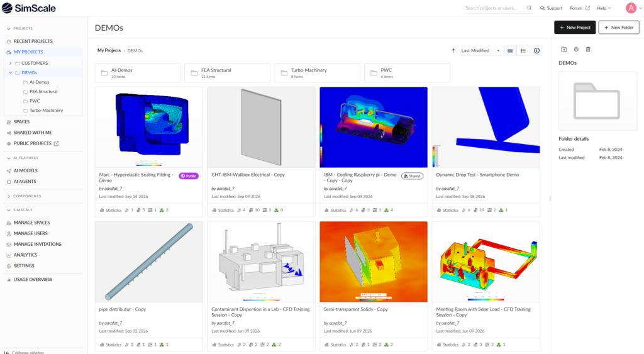
Task: Select Turbo-Machinery in sidebar tree
Action: 46,111
